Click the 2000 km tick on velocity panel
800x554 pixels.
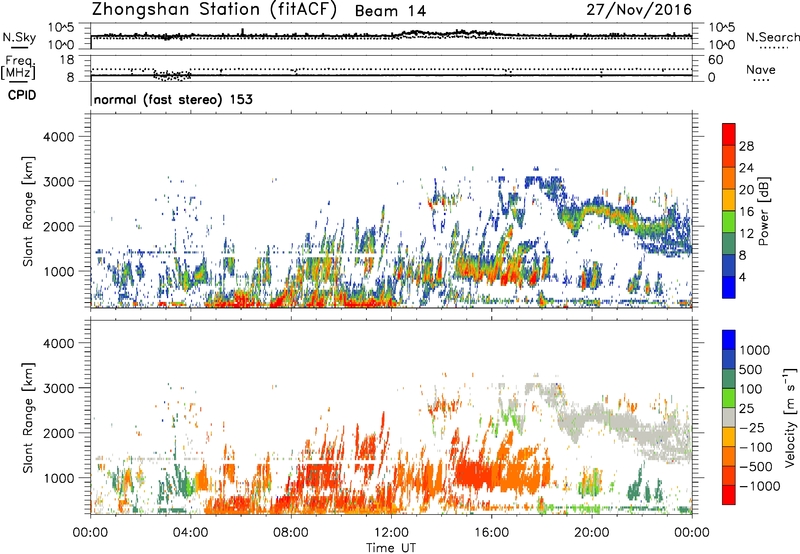click(58, 433)
